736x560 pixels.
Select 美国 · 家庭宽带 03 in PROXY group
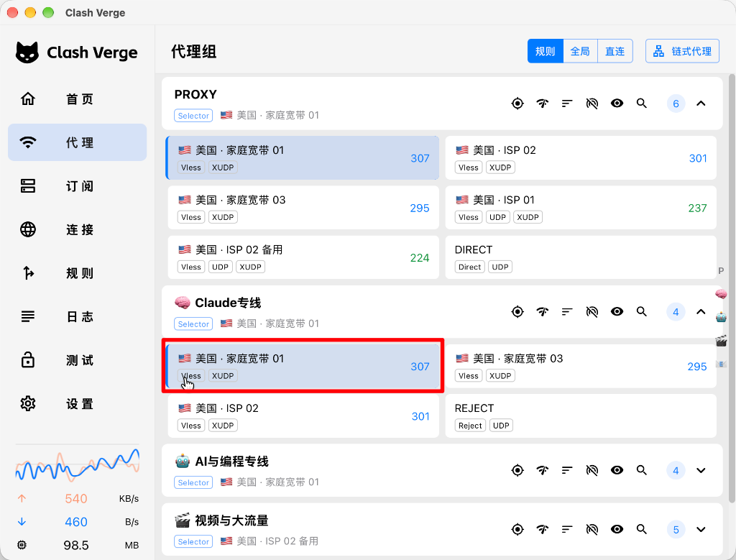[303, 208]
